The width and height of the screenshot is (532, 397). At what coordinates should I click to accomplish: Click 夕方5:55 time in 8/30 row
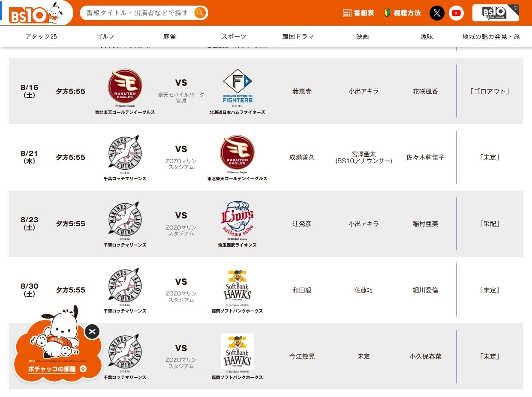coord(70,290)
